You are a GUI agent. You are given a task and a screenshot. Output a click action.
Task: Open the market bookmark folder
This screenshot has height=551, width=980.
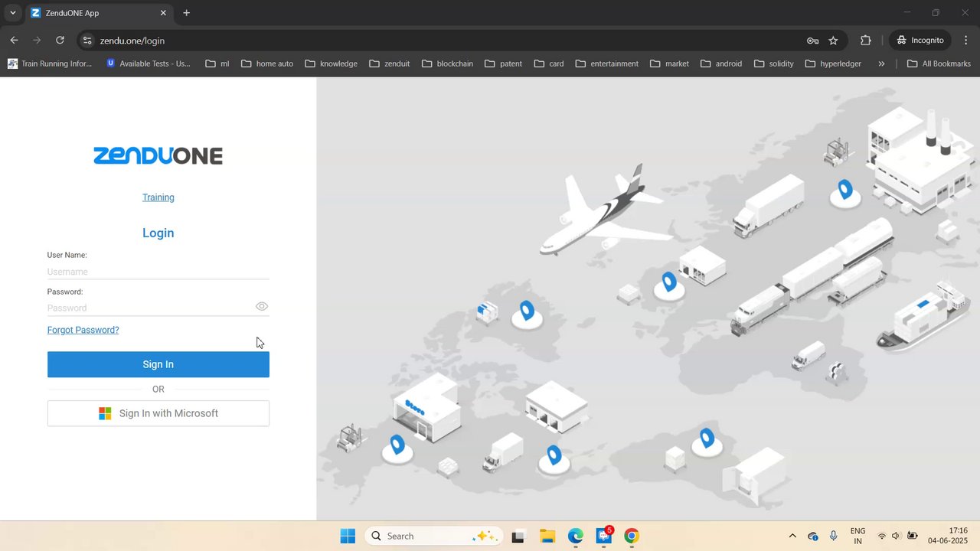point(670,64)
